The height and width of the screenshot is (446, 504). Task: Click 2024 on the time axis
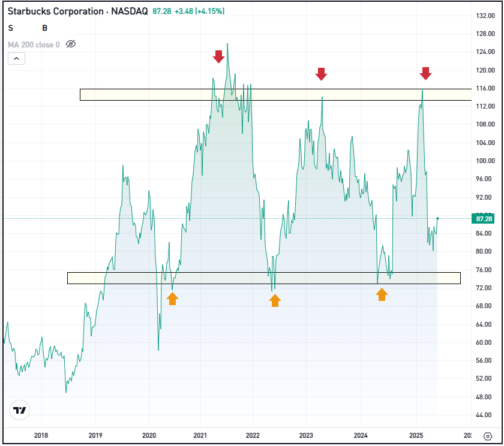pos(361,435)
